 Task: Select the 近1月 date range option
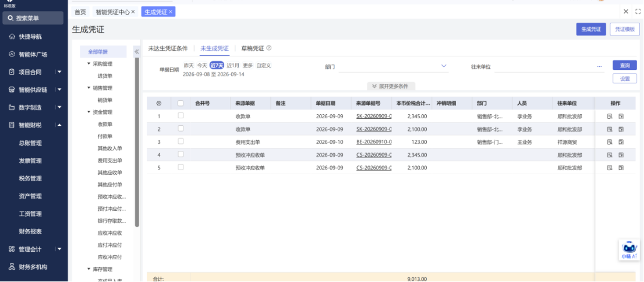[233, 65]
